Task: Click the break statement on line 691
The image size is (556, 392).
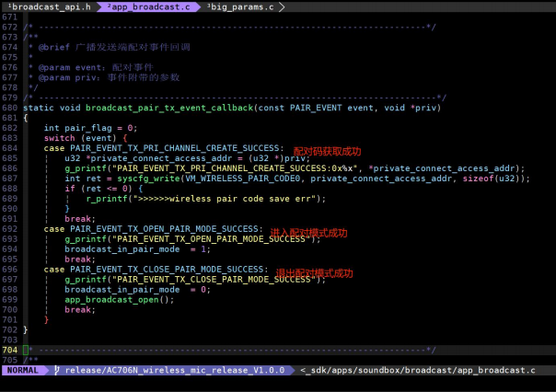Action: [80, 219]
